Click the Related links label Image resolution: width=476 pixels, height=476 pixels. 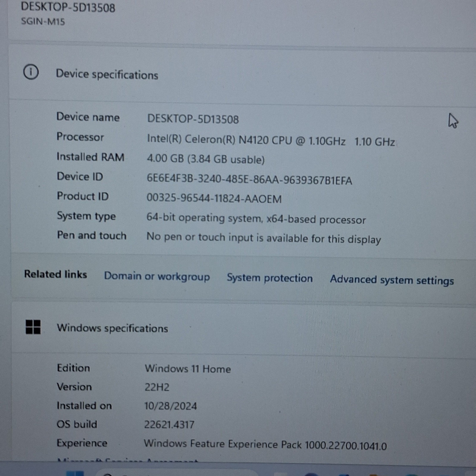[56, 274]
